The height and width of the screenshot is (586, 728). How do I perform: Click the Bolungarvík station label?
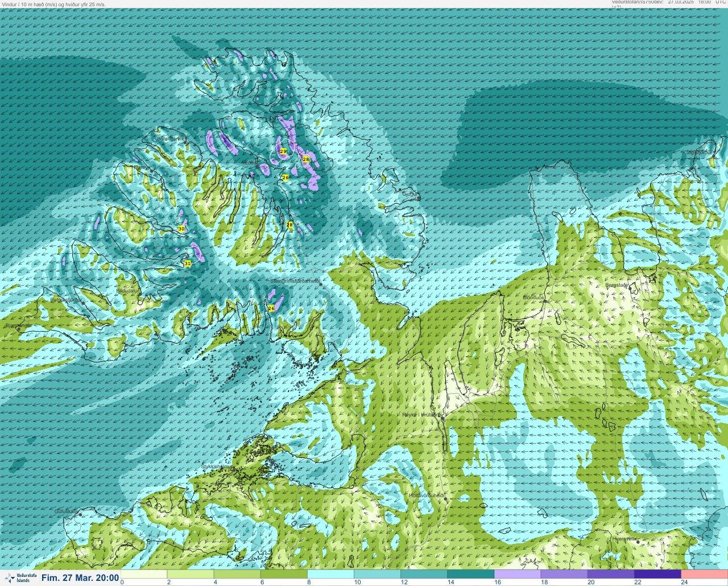click(x=171, y=138)
